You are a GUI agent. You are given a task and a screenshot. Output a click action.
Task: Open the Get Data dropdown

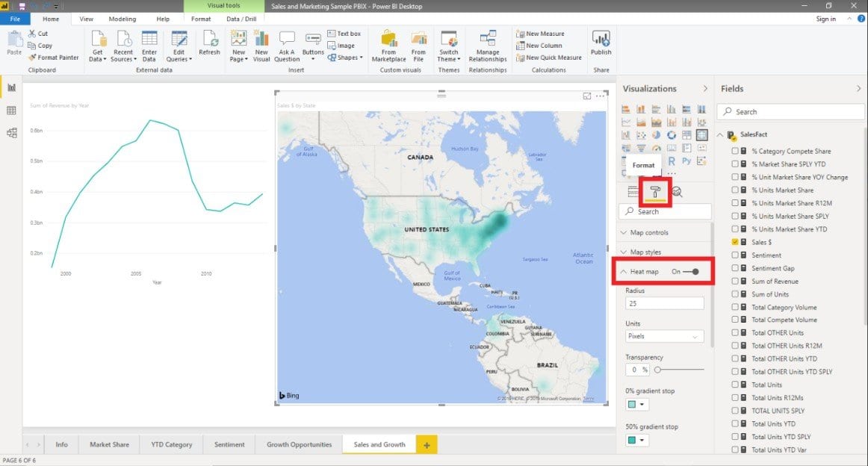point(97,56)
